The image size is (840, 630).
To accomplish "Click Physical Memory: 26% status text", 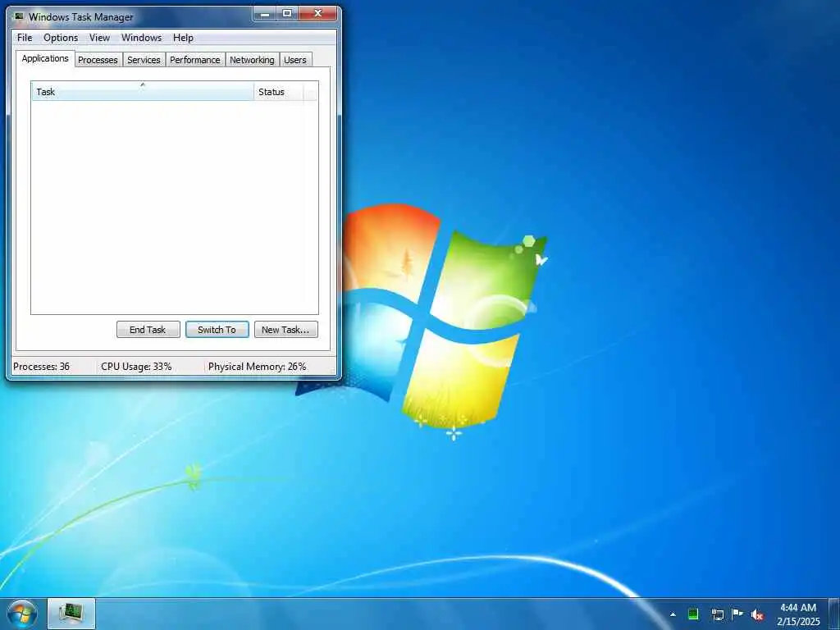I will pos(257,367).
